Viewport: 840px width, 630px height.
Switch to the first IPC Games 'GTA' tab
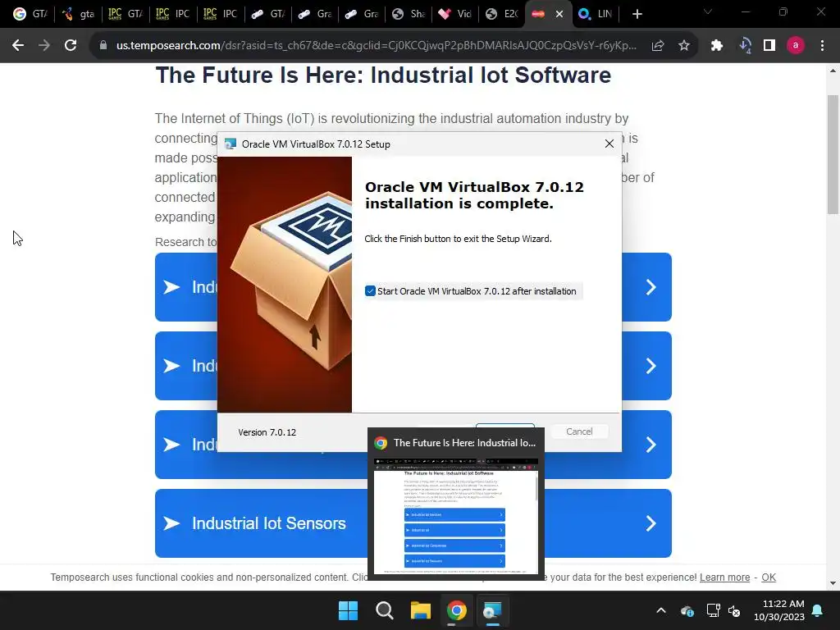(x=125, y=14)
